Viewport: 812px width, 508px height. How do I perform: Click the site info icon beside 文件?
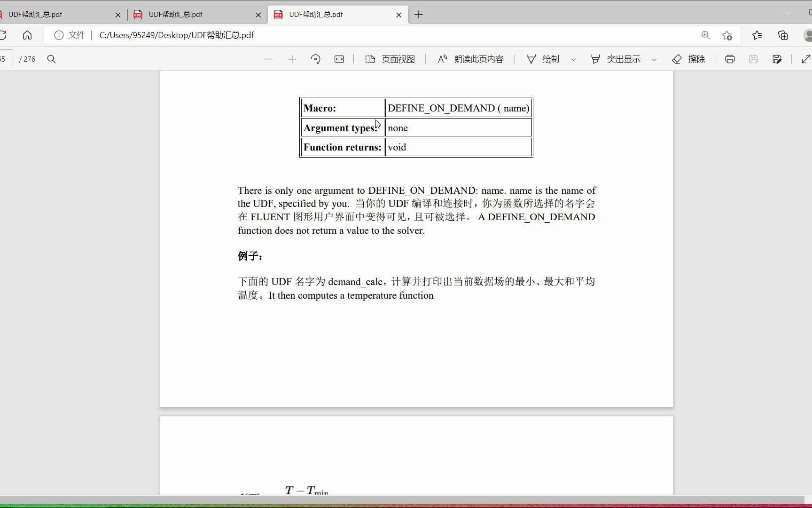click(x=59, y=35)
